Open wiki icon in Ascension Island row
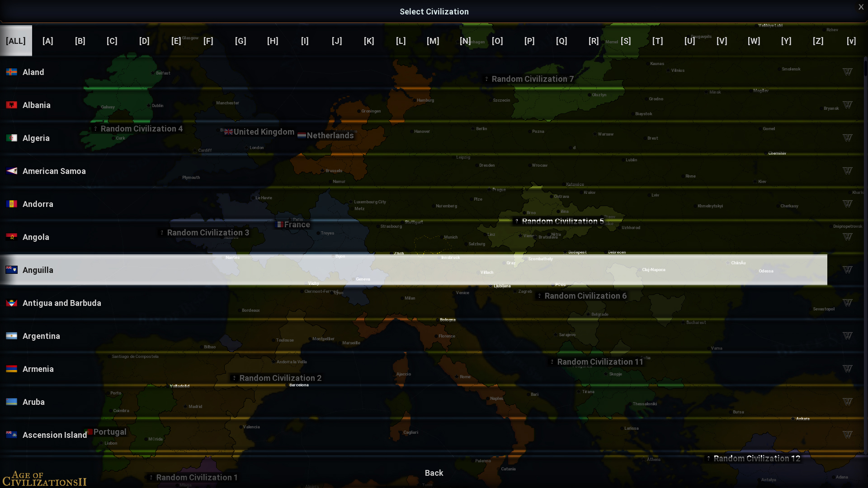 (848, 435)
